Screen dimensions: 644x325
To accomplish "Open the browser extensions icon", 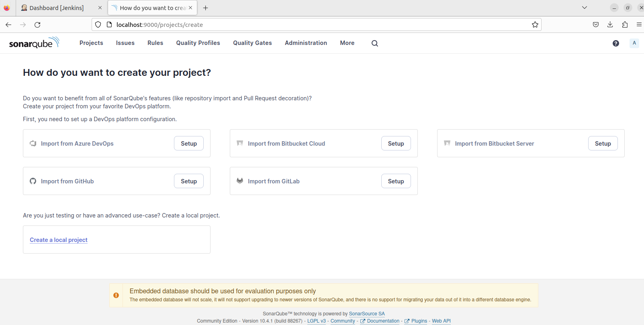I will pyautogui.click(x=625, y=24).
